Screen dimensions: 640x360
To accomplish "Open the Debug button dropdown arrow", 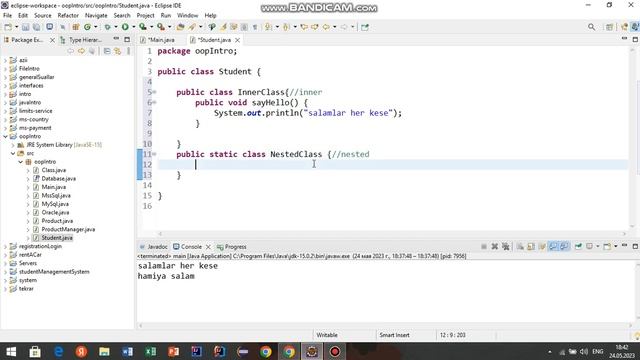I will (116, 27).
